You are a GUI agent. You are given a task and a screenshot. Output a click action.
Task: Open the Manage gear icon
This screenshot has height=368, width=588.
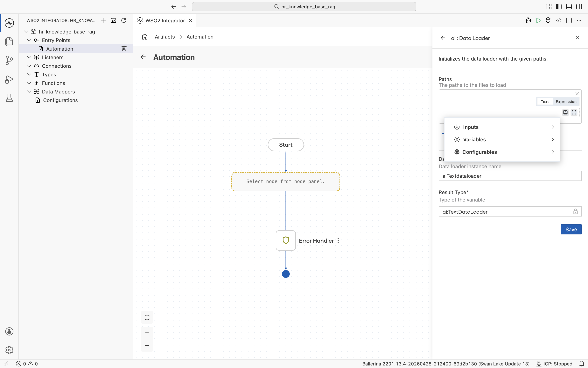click(9, 350)
